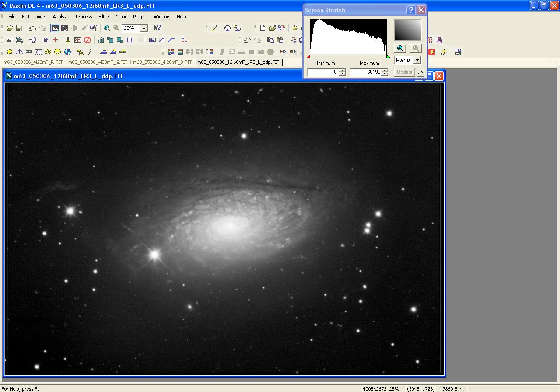Open the Process menu
Image resolution: width=560 pixels, height=392 pixels.
[84, 17]
